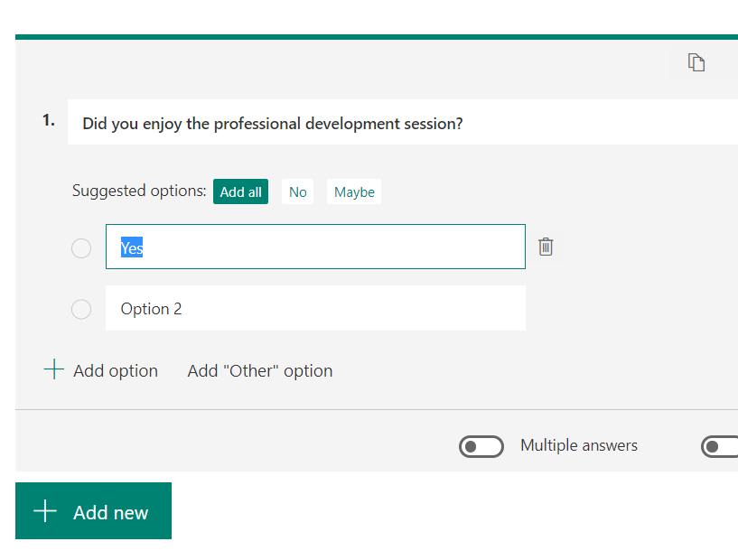Screen dimensions: 738x560
Task: Select the radio button beside Option 2
Action: point(81,309)
